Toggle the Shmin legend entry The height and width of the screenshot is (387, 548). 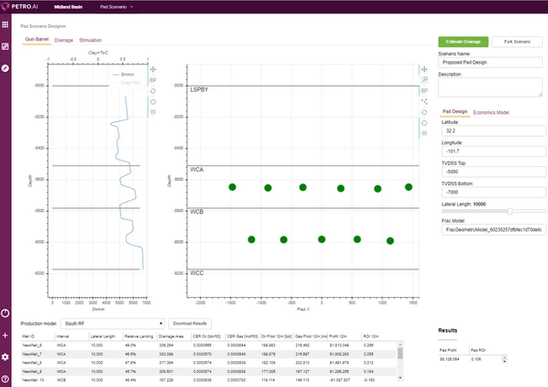pos(123,74)
